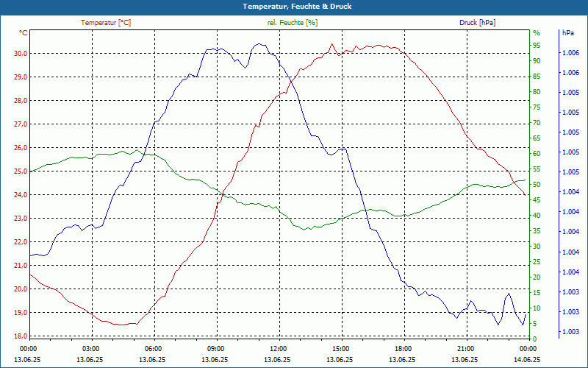
Task: Click the "28,0" temperature axis tick
Action: click(x=21, y=101)
